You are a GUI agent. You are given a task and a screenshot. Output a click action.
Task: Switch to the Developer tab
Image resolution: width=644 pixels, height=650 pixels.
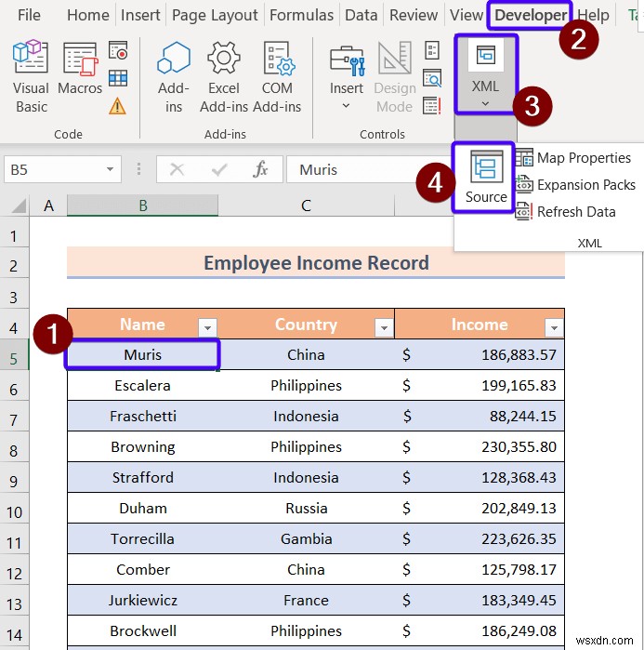pyautogui.click(x=530, y=15)
